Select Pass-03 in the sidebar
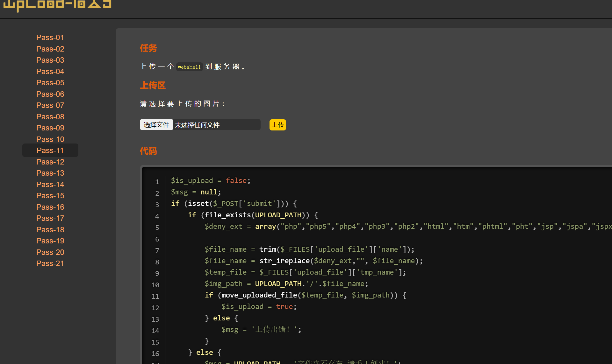 (50, 60)
